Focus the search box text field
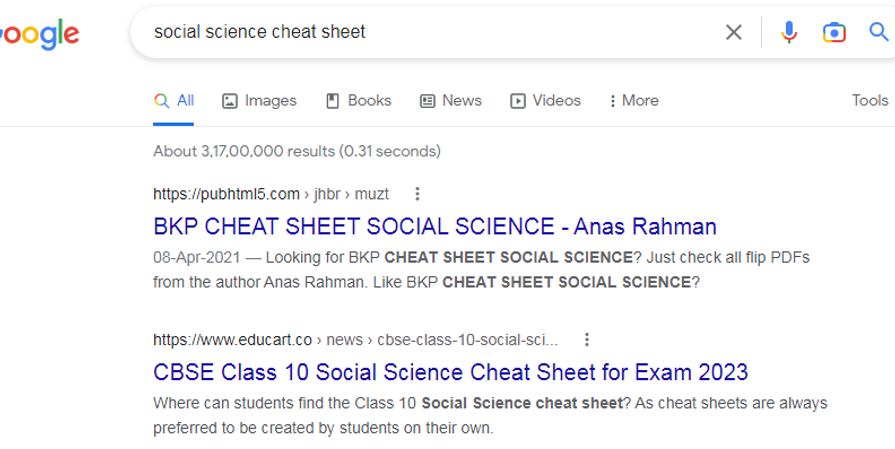The image size is (895, 449). [x=430, y=32]
